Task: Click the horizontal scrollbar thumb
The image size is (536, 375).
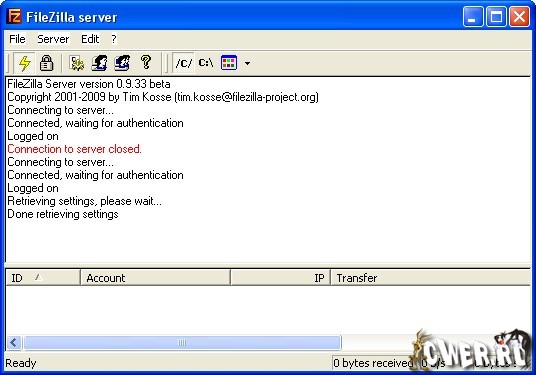Action: tap(182, 343)
